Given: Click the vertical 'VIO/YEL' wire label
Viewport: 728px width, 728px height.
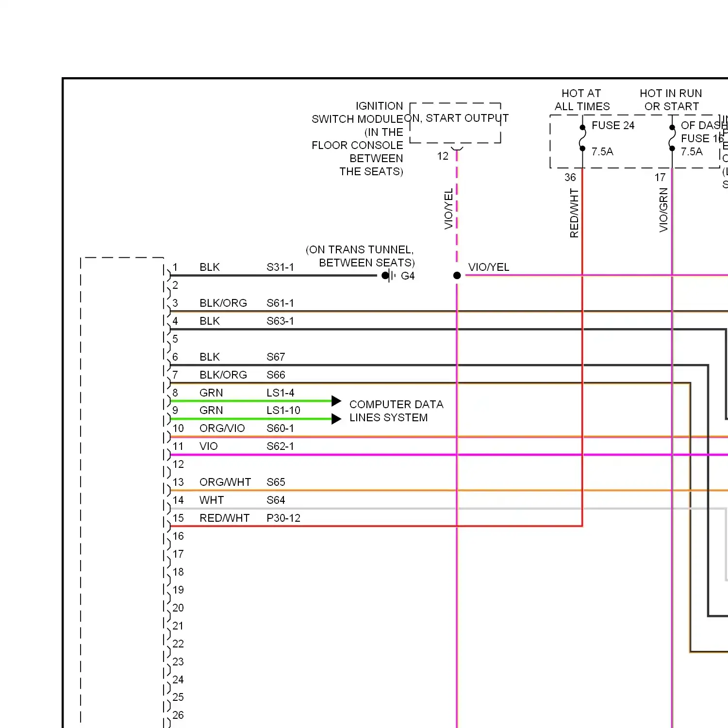Looking at the screenshot, I should click(448, 209).
